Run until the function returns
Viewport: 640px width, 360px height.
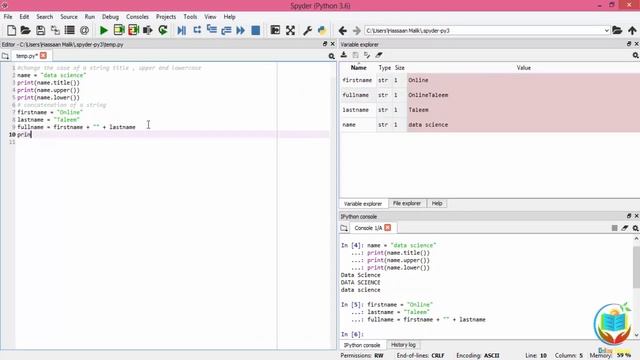pyautogui.click(x=226, y=30)
